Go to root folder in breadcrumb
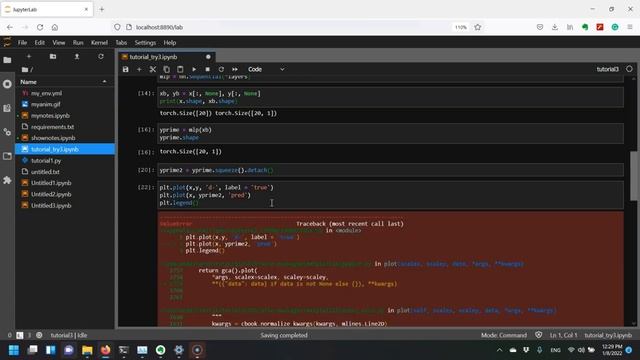The height and width of the screenshot is (360, 640). [x=25, y=70]
